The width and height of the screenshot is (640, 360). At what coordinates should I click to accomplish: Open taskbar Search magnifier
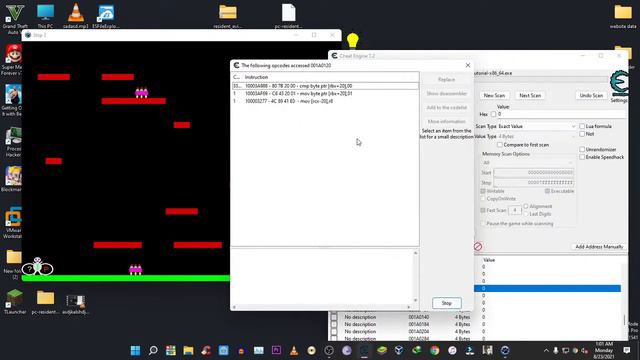click(x=153, y=350)
